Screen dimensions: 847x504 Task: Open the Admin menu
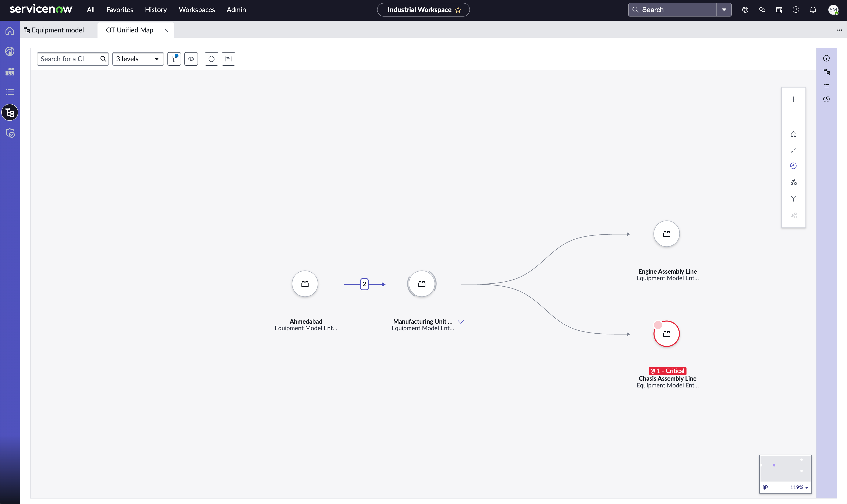(x=236, y=10)
